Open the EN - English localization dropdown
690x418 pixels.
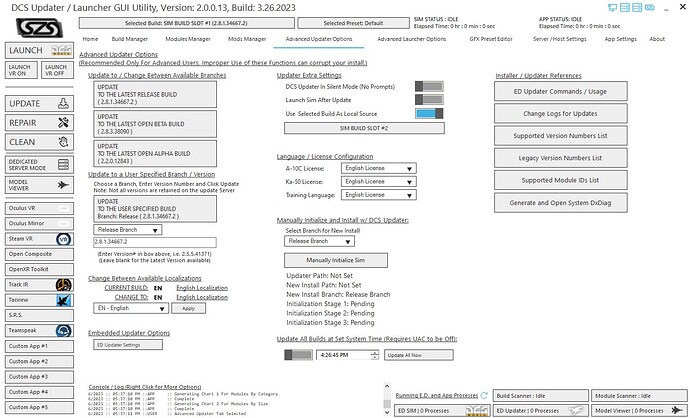[131, 308]
